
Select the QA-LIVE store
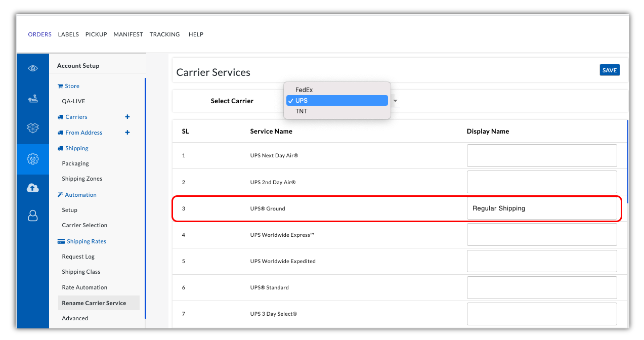[73, 101]
